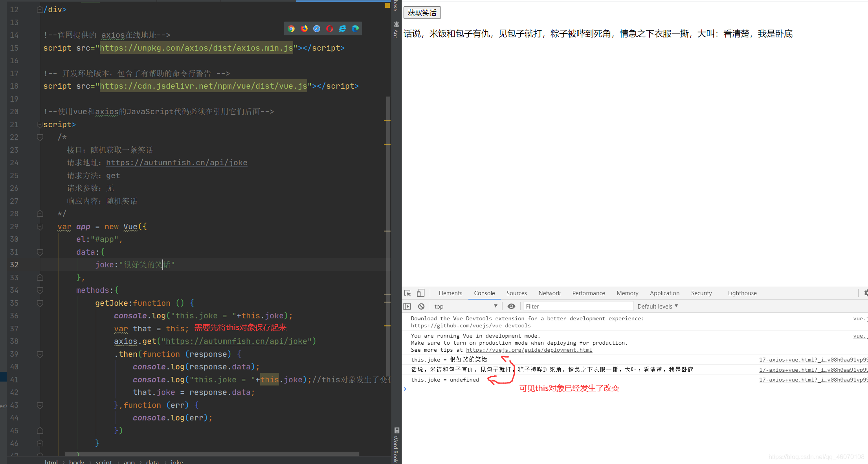Collapse the Vue instance fold on line 29

tap(40, 227)
